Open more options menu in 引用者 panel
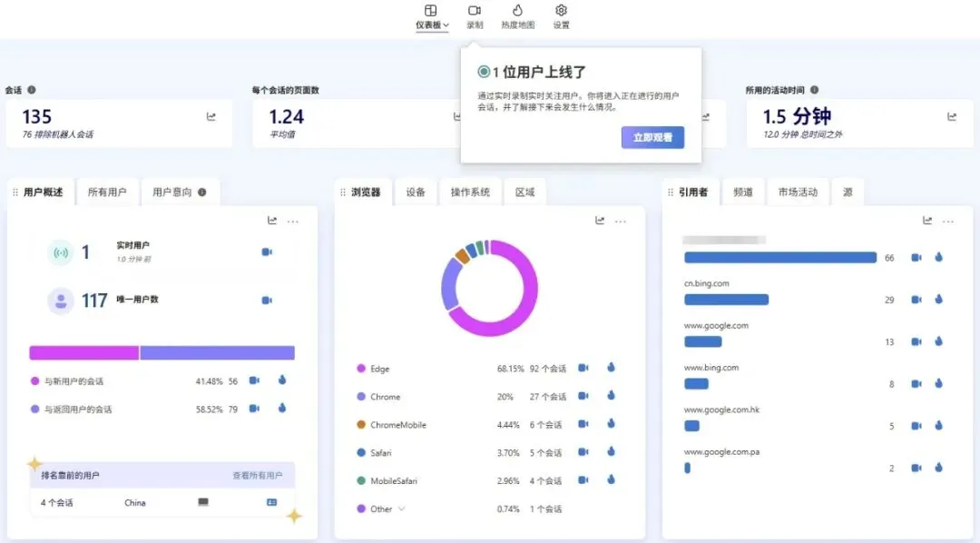This screenshot has width=980, height=543. pos(948,221)
